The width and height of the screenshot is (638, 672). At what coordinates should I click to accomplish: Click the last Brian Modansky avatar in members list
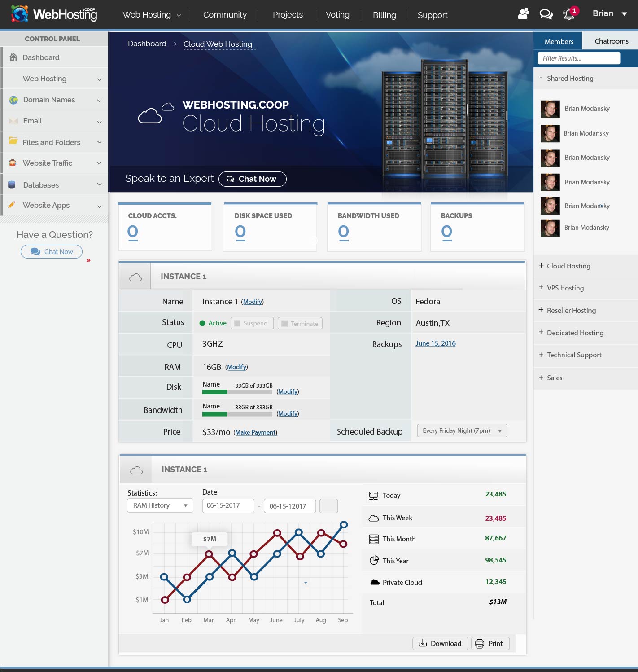(x=550, y=228)
